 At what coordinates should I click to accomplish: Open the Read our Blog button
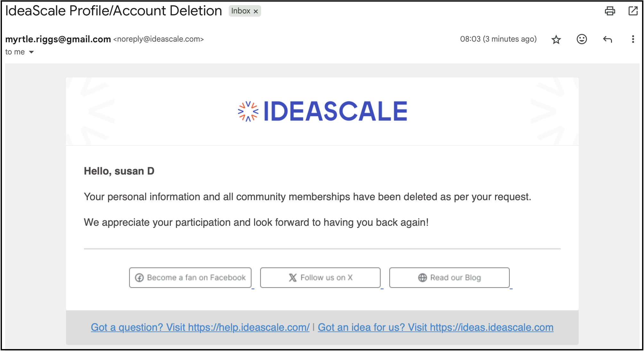point(450,278)
